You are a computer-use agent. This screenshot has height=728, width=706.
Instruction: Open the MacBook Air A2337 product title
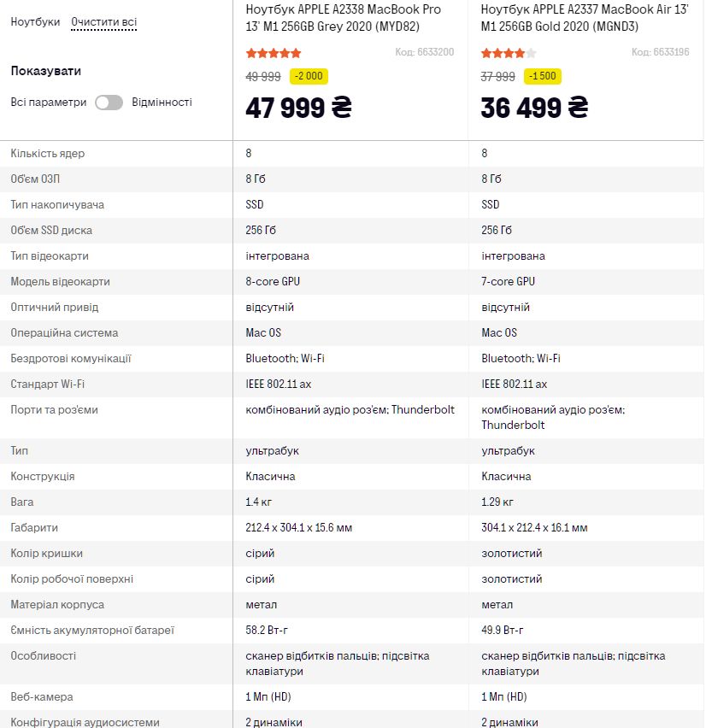tap(579, 18)
